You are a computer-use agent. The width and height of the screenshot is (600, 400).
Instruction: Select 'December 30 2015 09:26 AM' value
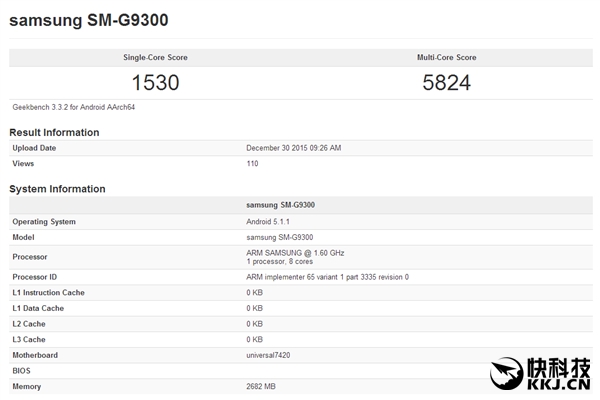click(293, 148)
